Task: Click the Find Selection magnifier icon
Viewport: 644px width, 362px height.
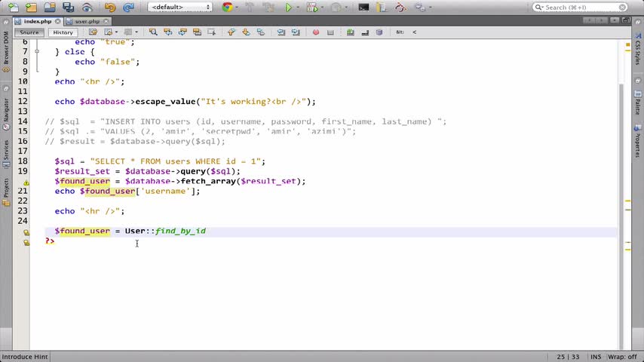Action: click(153, 32)
